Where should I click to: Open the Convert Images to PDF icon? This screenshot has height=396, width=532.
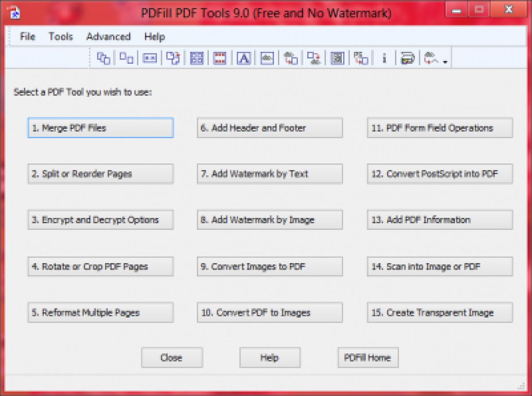pos(290,58)
